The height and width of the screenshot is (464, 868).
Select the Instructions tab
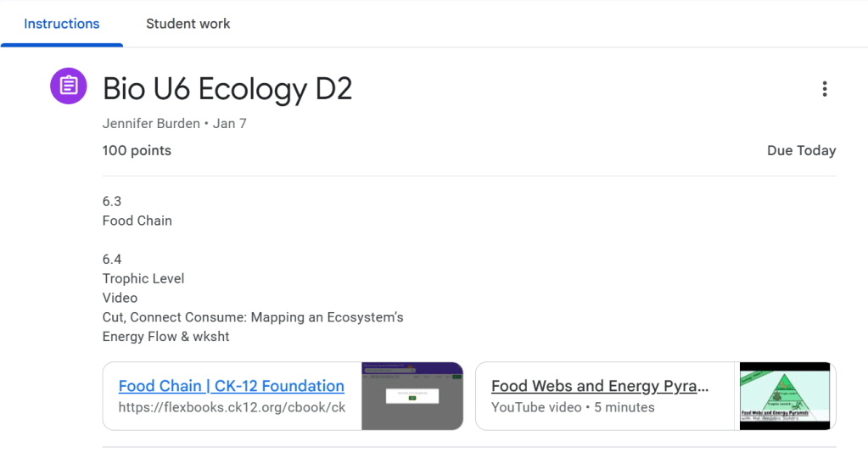point(61,24)
